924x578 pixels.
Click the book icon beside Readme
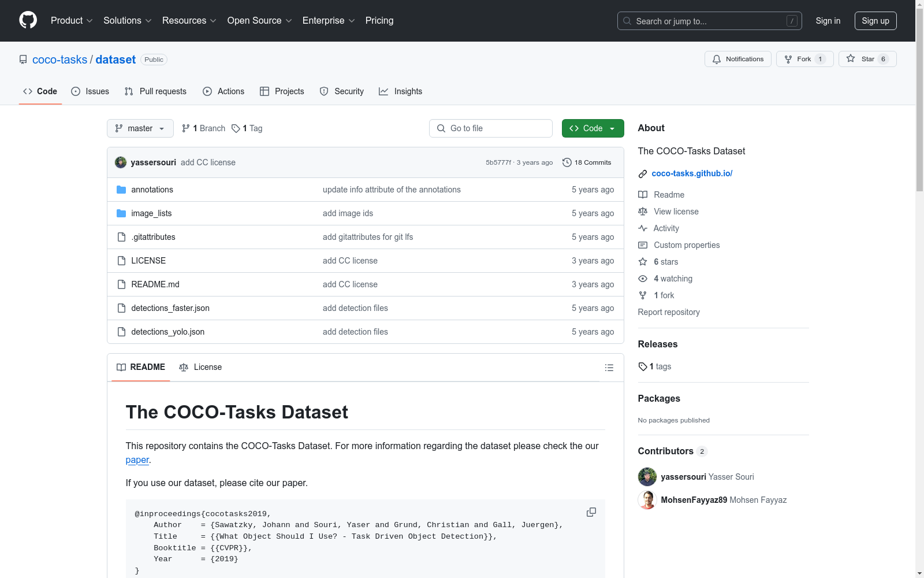point(643,195)
